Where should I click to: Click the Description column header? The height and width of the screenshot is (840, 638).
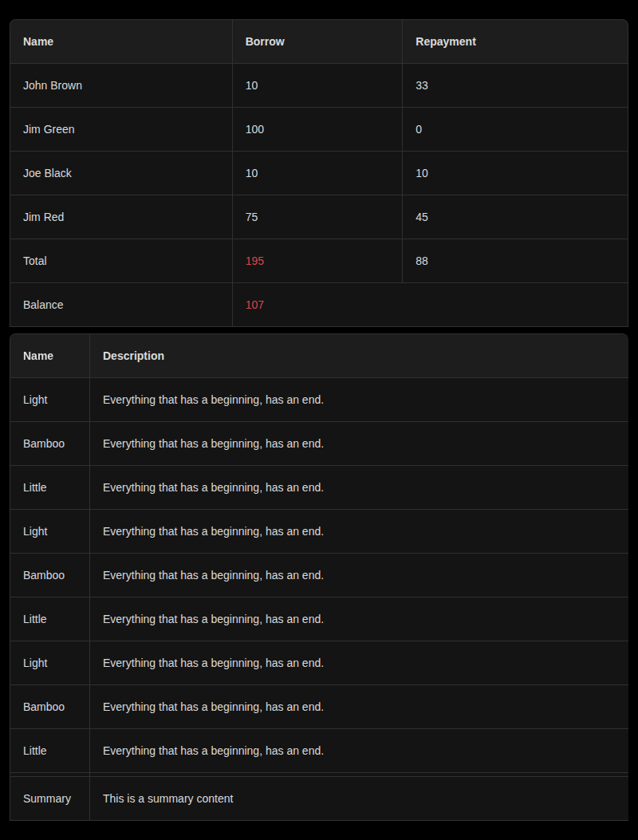coord(133,356)
